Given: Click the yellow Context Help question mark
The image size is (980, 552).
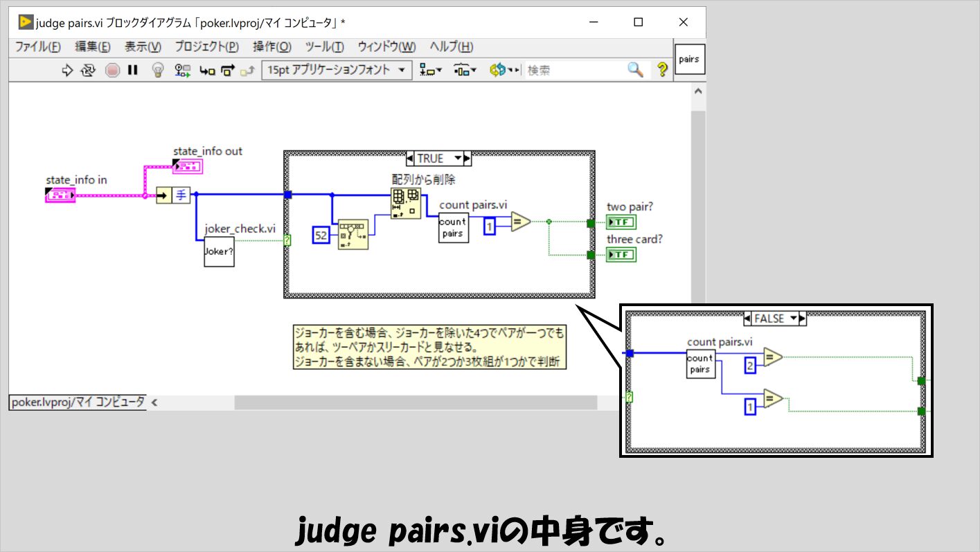Looking at the screenshot, I should (x=662, y=69).
